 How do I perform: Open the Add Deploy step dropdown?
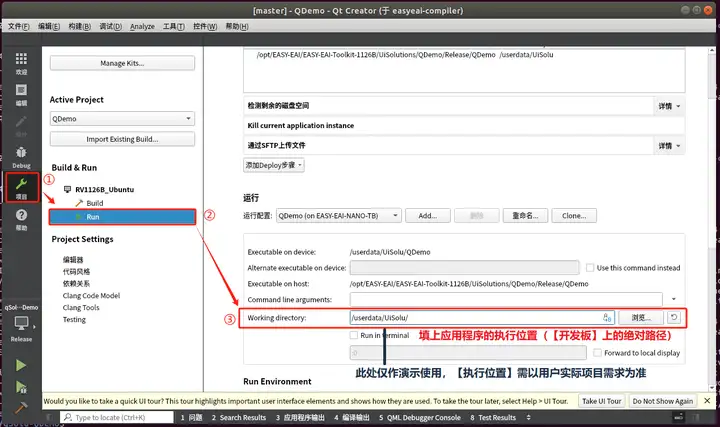[x=274, y=165]
